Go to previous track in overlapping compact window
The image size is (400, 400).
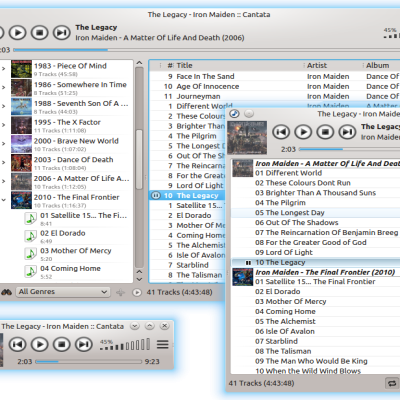[x=281, y=132]
